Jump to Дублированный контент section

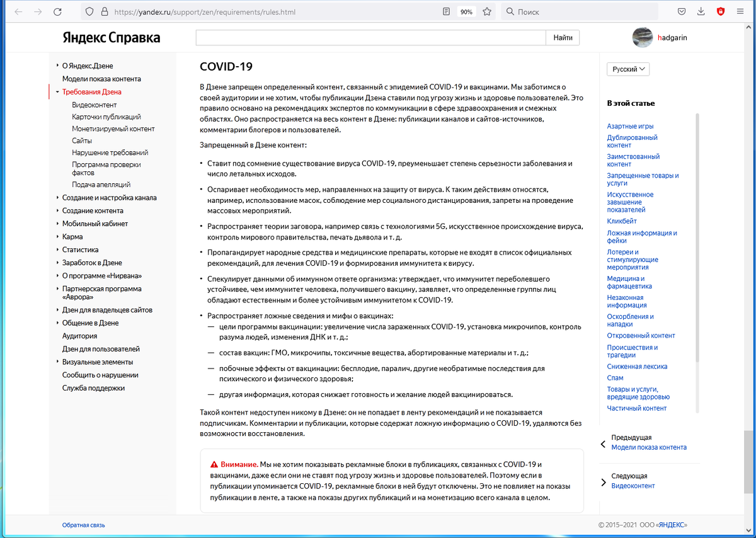tap(632, 142)
